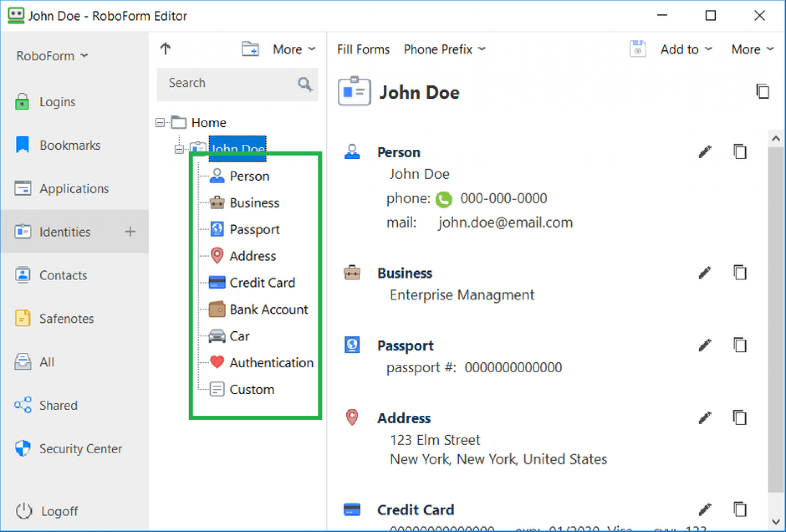This screenshot has height=532, width=786.
Task: Edit the Address section with pencil icon
Action: tap(705, 418)
